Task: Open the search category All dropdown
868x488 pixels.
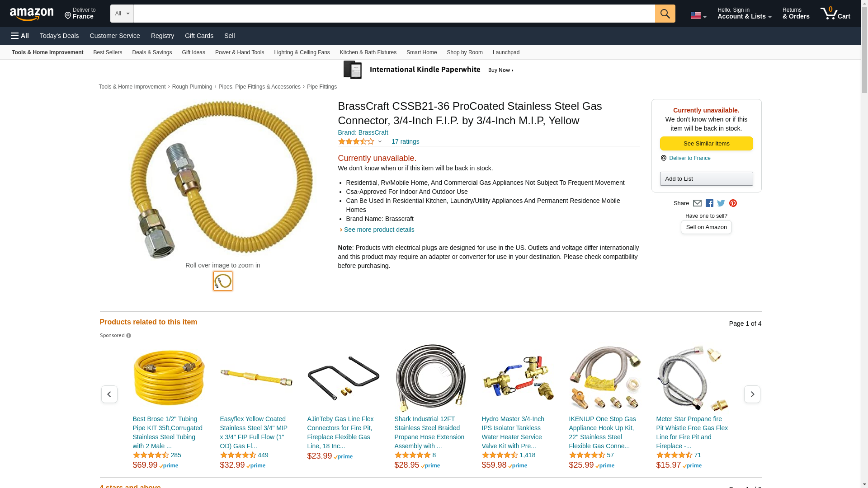Action: [122, 14]
